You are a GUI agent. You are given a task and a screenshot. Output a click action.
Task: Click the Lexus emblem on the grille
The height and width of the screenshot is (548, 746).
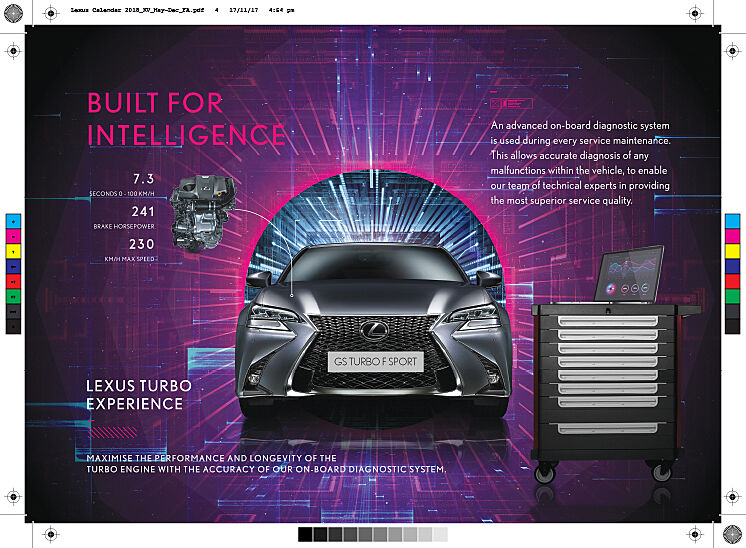[x=374, y=330]
